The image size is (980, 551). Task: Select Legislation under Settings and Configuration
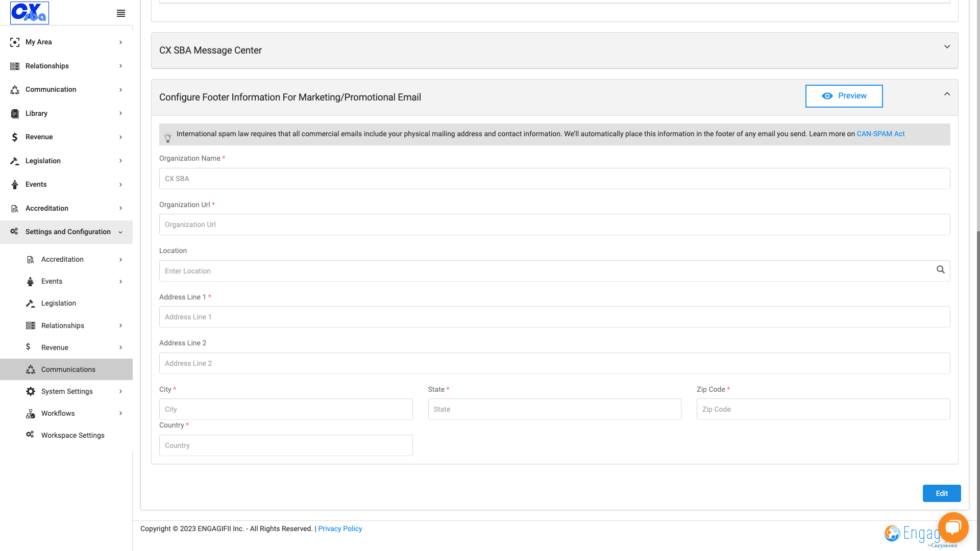pyautogui.click(x=66, y=303)
